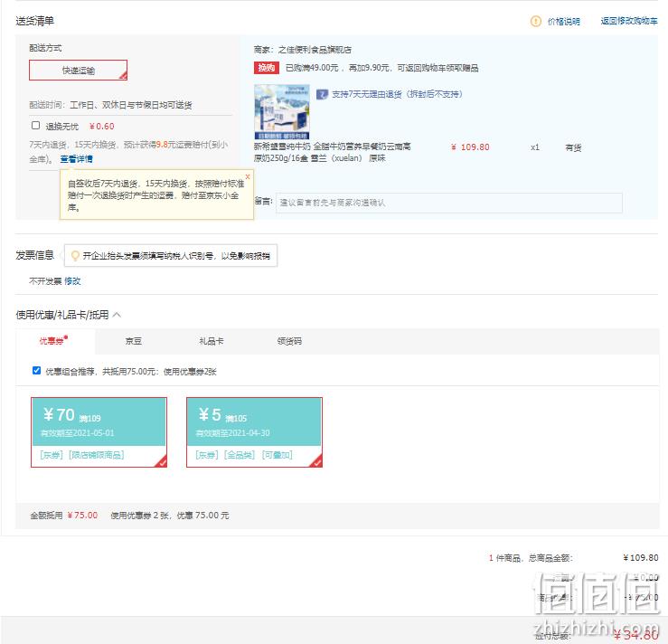Image resolution: width=668 pixels, height=644 pixels.
Task: Close the yellow return policy tooltip
Action: point(248,176)
